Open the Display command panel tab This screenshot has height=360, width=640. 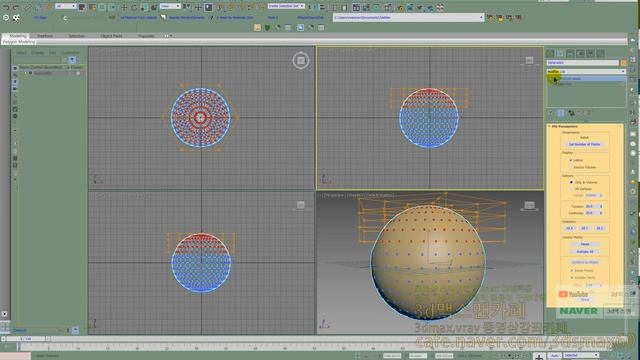click(590, 53)
